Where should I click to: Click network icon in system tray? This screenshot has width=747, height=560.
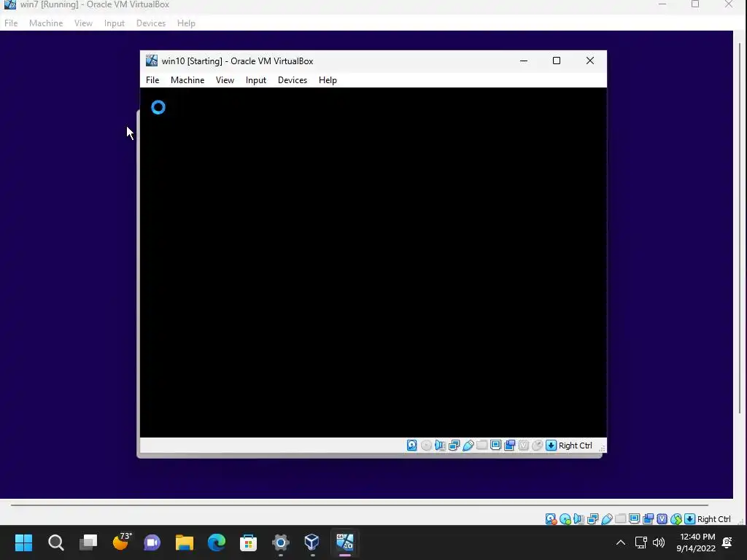640,542
